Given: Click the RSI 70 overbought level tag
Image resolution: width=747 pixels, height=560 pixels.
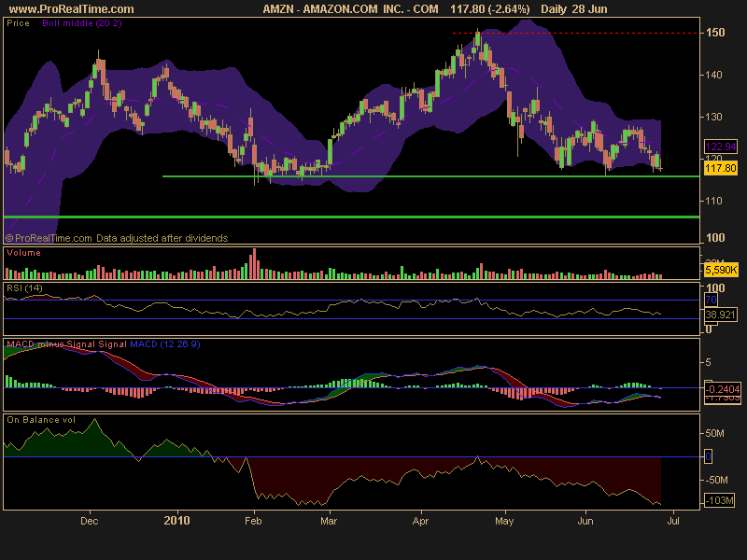Looking at the screenshot, I should 711,300.
